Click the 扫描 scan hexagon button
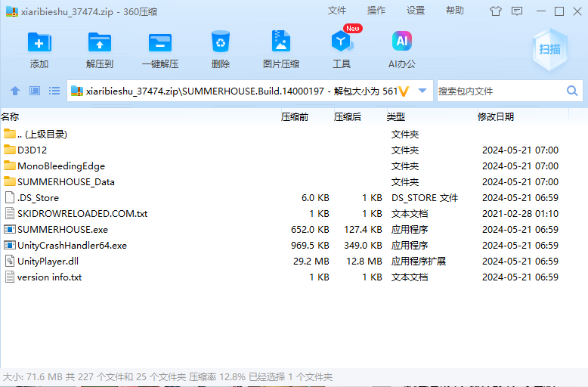The height and width of the screenshot is (387, 588). pyautogui.click(x=549, y=49)
